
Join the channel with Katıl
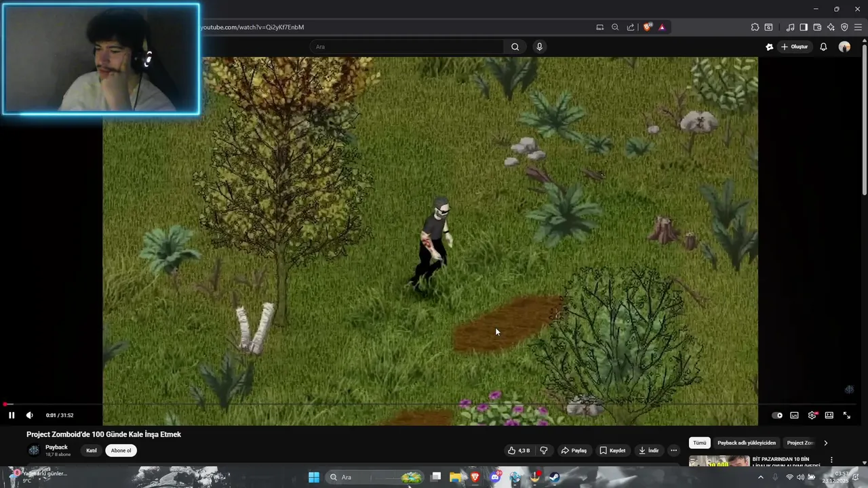tap(92, 451)
